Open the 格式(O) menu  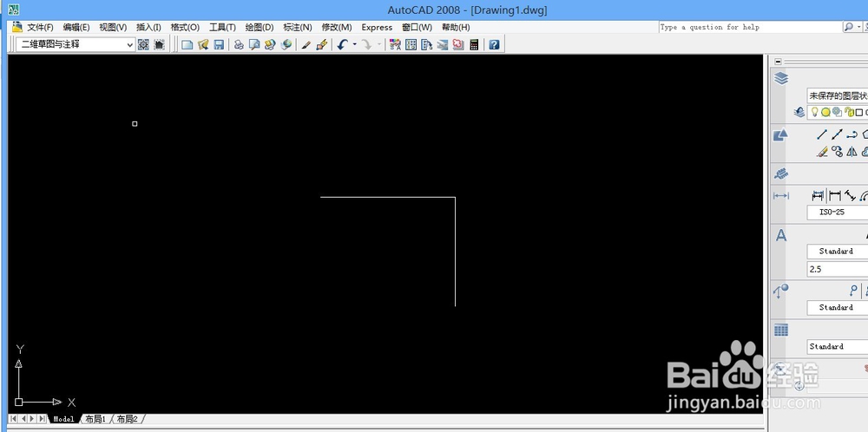[x=185, y=27]
